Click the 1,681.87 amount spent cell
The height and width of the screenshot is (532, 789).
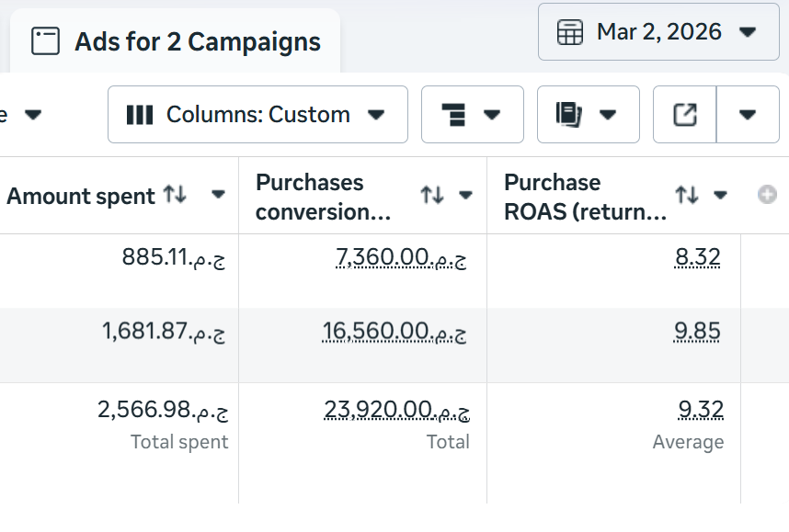point(164,332)
